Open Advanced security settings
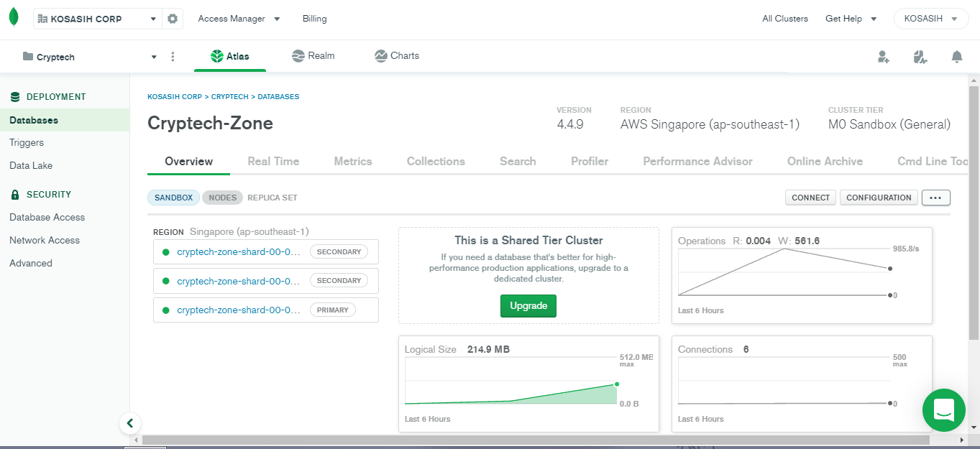The image size is (980, 449). click(x=31, y=263)
